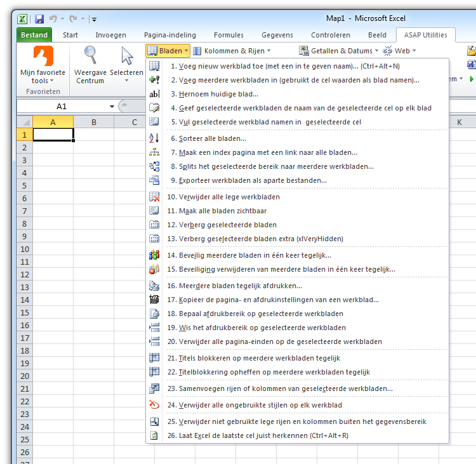
Task: Switch to the Gegevens tab
Action: [x=277, y=35]
